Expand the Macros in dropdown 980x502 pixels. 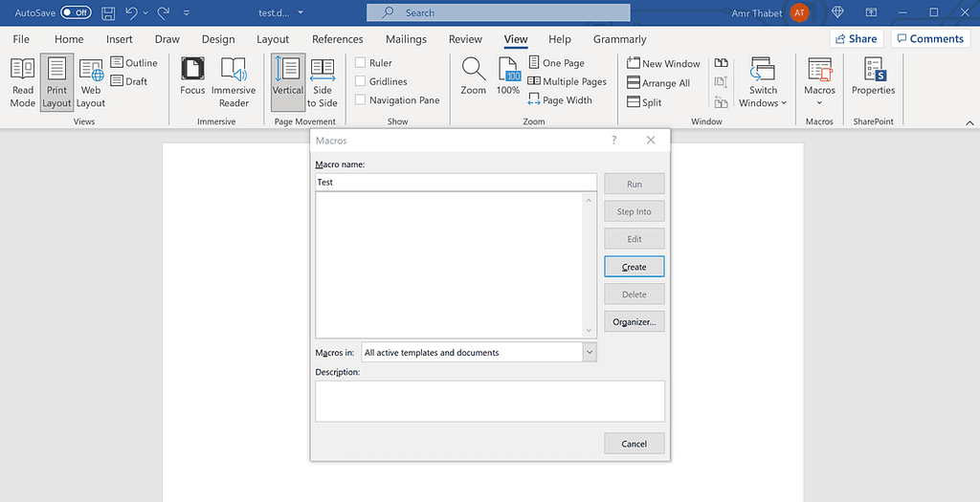point(590,352)
